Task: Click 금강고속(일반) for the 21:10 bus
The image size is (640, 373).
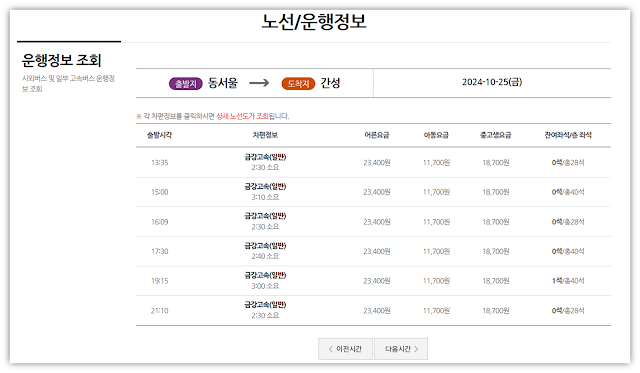Action: coord(265,305)
